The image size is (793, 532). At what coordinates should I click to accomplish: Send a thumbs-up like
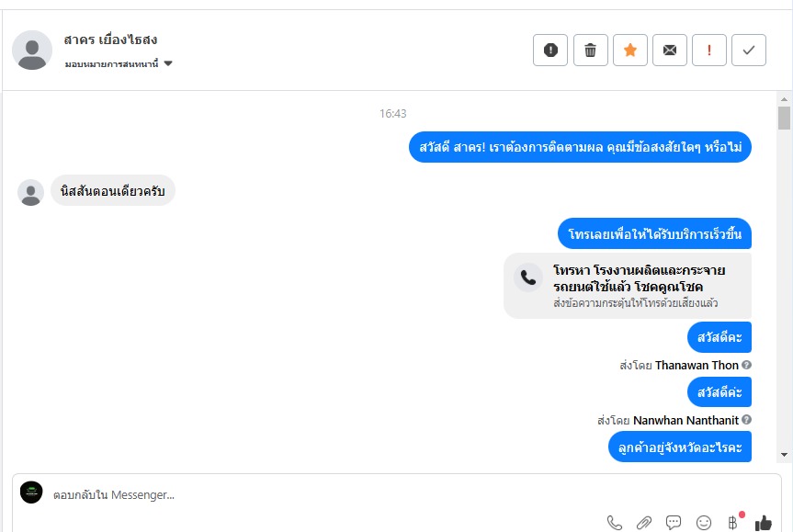[x=764, y=523]
